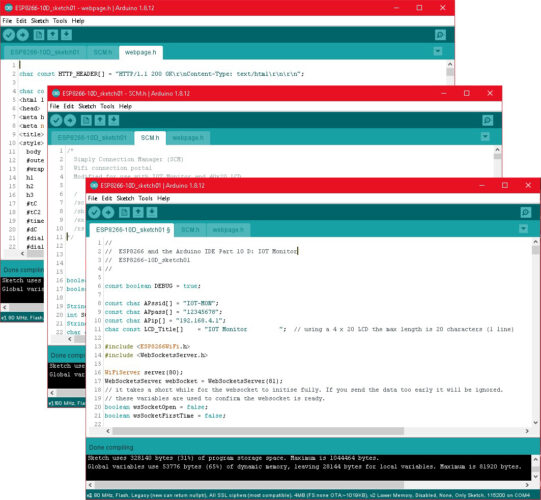541x500 pixels.
Task: Click 'Done compiling' status in front window
Action: click(111, 447)
